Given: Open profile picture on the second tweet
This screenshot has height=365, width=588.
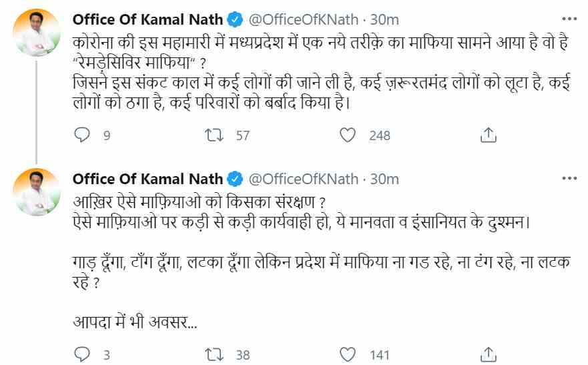Looking at the screenshot, I should pos(37,192).
